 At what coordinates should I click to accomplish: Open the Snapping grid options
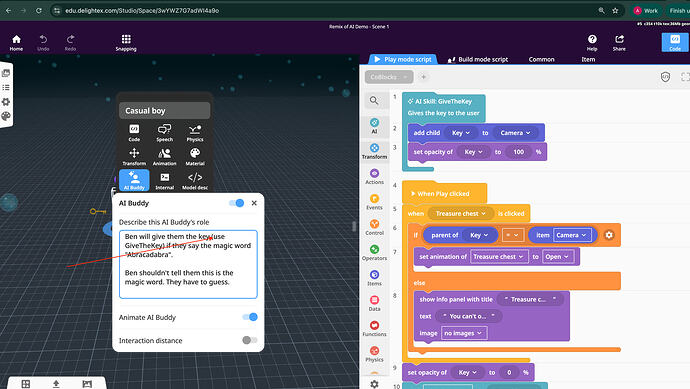click(x=126, y=43)
